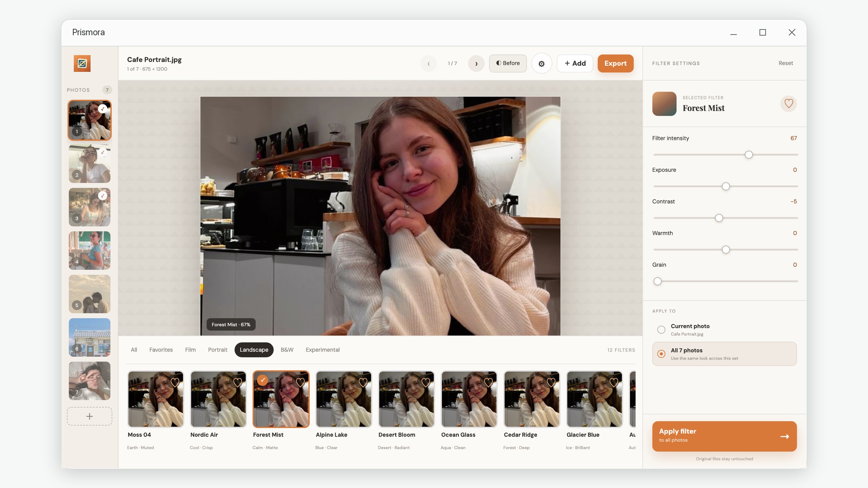Image resolution: width=868 pixels, height=488 pixels.
Task: Select photo thumbnail number 4
Action: 90,250
